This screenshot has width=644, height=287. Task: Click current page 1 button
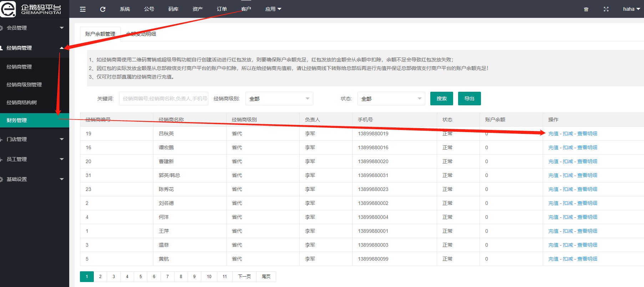coord(87,277)
